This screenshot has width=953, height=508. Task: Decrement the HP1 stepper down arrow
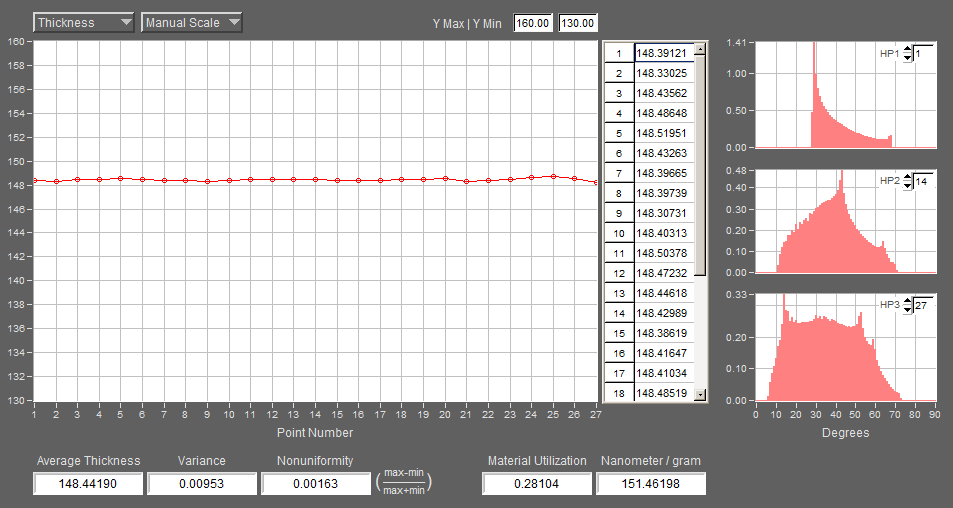[x=907, y=58]
